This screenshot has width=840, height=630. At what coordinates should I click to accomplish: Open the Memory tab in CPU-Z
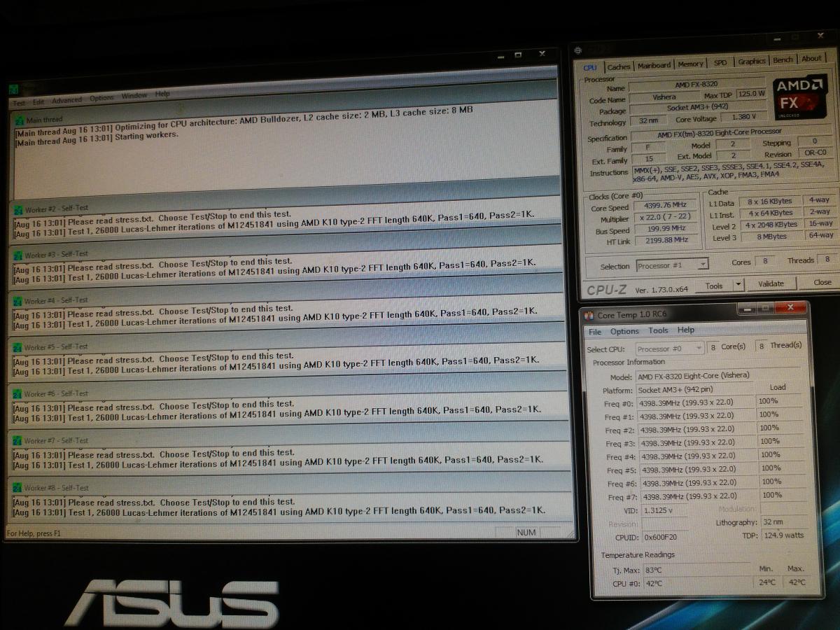tap(690, 64)
